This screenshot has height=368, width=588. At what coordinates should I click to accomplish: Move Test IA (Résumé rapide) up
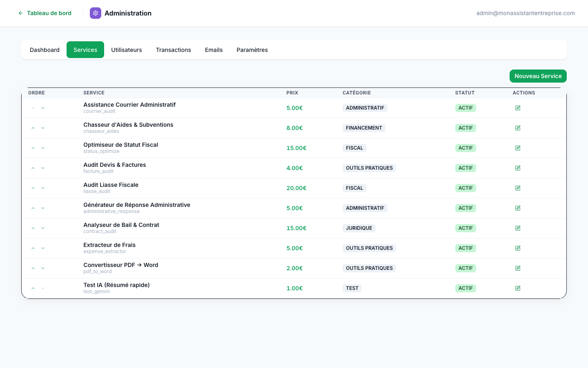(x=33, y=288)
